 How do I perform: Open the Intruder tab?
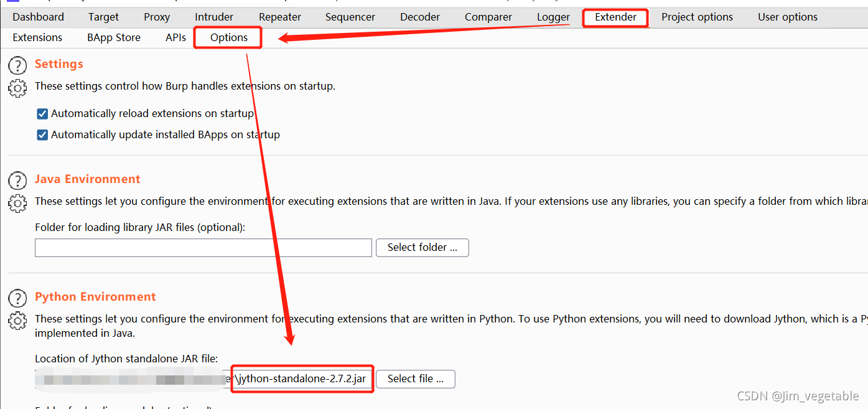coord(214,17)
